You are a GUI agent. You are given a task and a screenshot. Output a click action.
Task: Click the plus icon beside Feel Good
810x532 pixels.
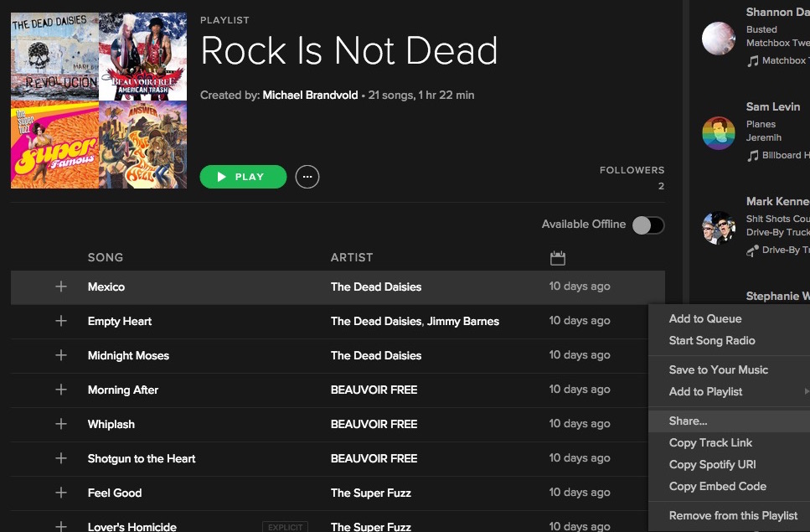click(60, 493)
